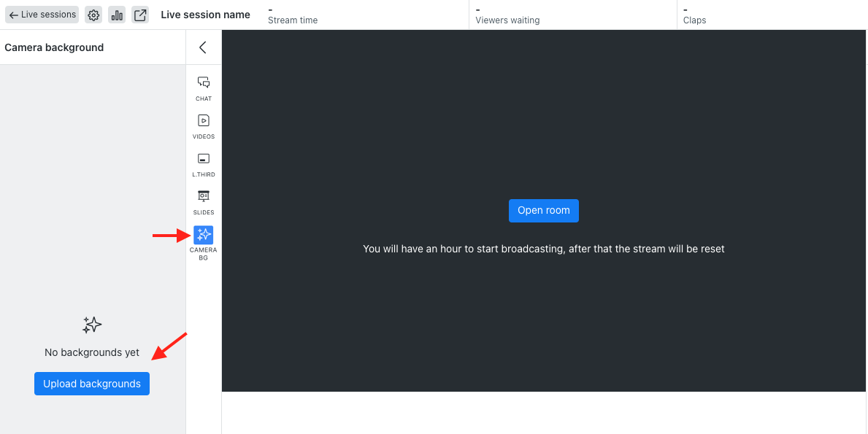The image size is (868, 434).
Task: Click the Stream time label
Action: [x=293, y=20]
